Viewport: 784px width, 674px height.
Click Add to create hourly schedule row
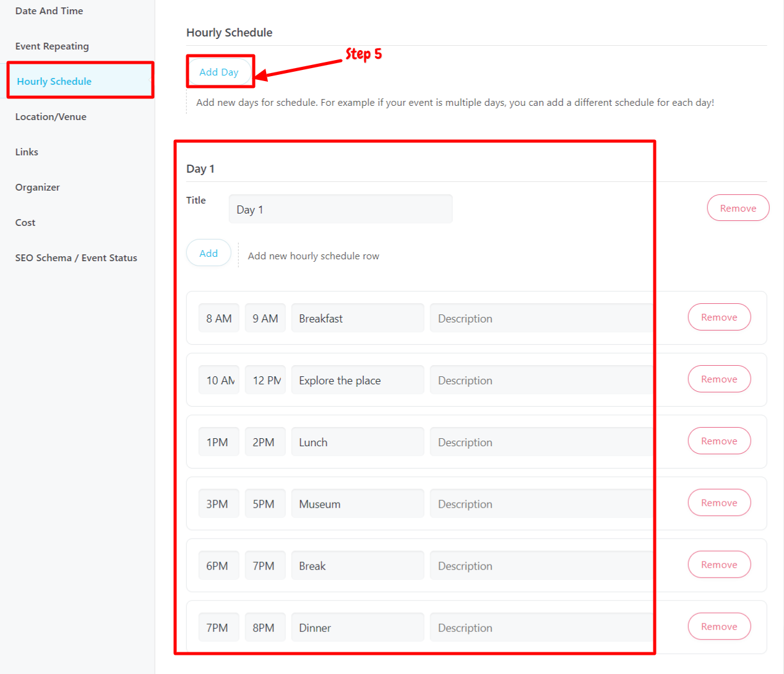tap(209, 253)
